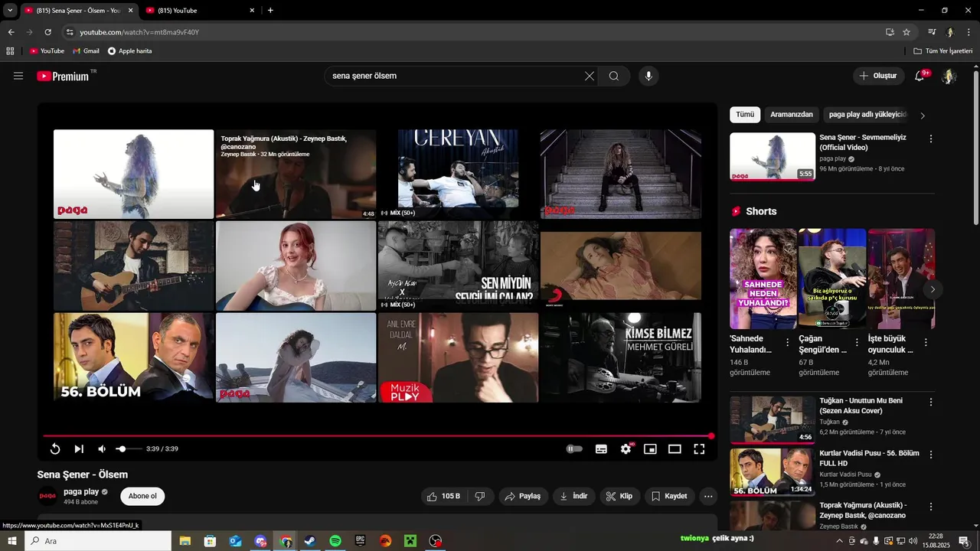Viewport: 980px width, 551px height.
Task: Open the options menu for Sena Şener - Sevmemeliyiz
Action: pos(931,139)
